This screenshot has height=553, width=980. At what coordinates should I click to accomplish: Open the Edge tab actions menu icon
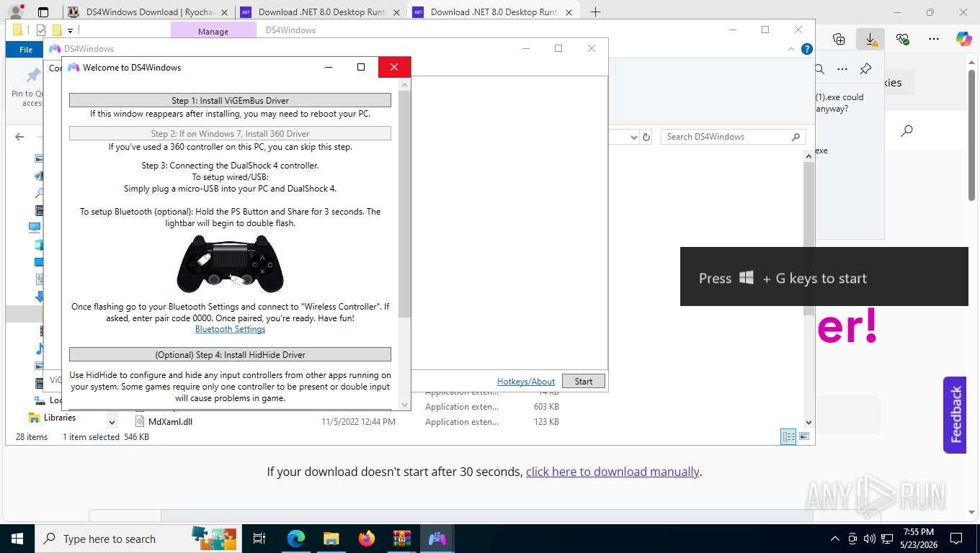click(x=43, y=12)
